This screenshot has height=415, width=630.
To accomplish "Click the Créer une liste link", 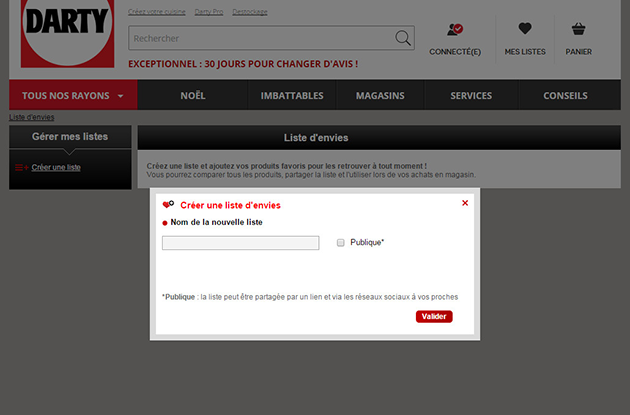I will tap(56, 167).
